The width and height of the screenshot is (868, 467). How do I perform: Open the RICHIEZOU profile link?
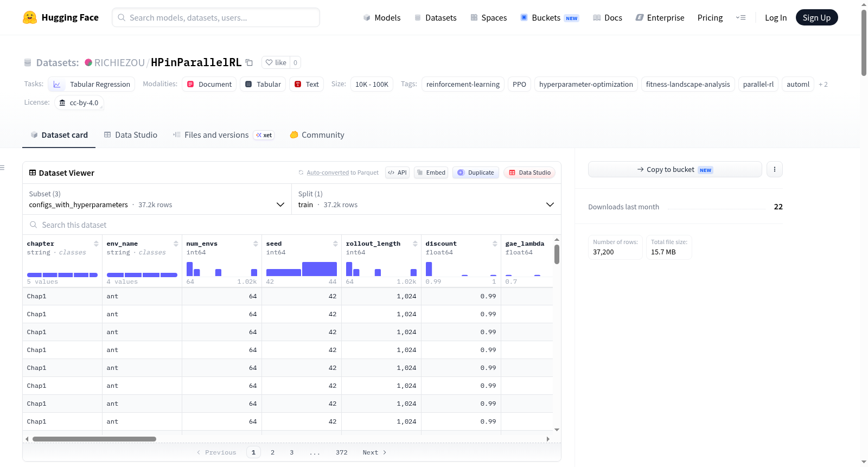point(119,62)
